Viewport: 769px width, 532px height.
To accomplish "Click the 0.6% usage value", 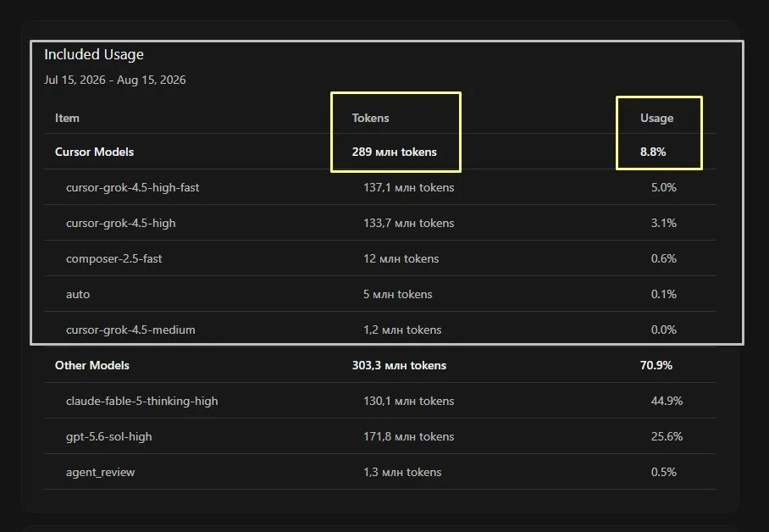I will pos(663,258).
